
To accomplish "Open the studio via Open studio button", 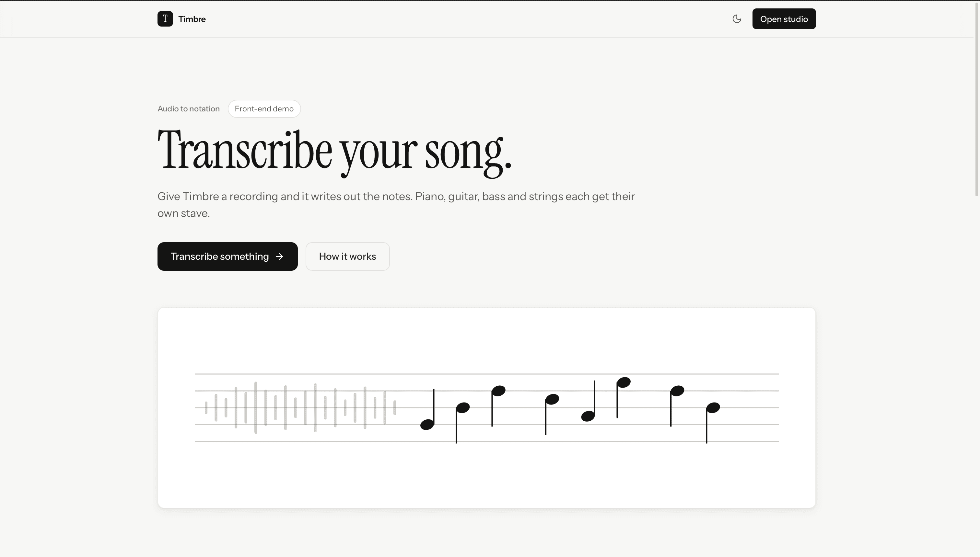I will click(x=784, y=19).
